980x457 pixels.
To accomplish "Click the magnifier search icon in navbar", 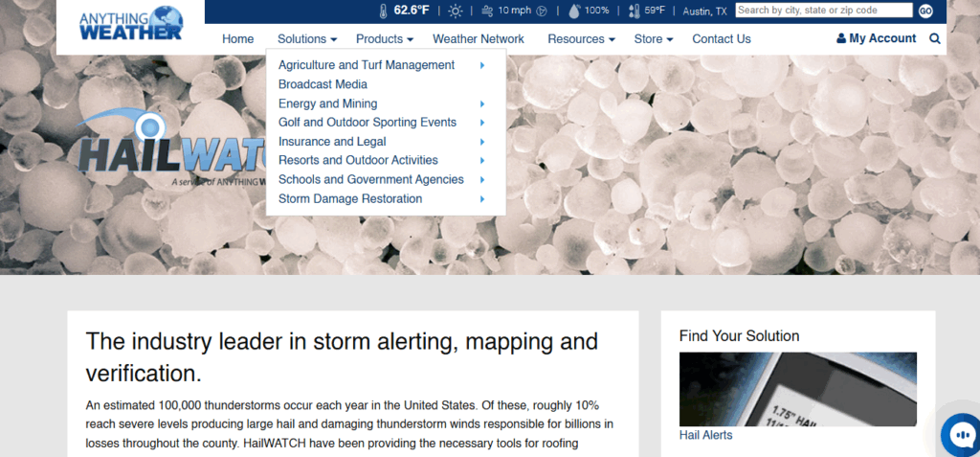I will pyautogui.click(x=934, y=39).
